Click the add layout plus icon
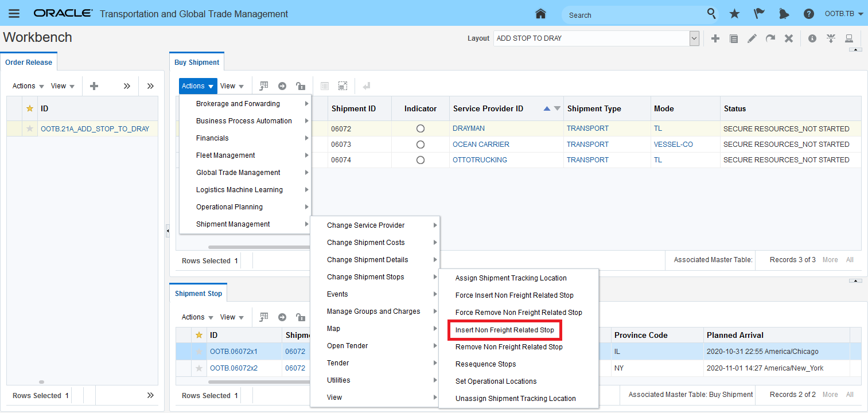868x413 pixels. pyautogui.click(x=715, y=38)
